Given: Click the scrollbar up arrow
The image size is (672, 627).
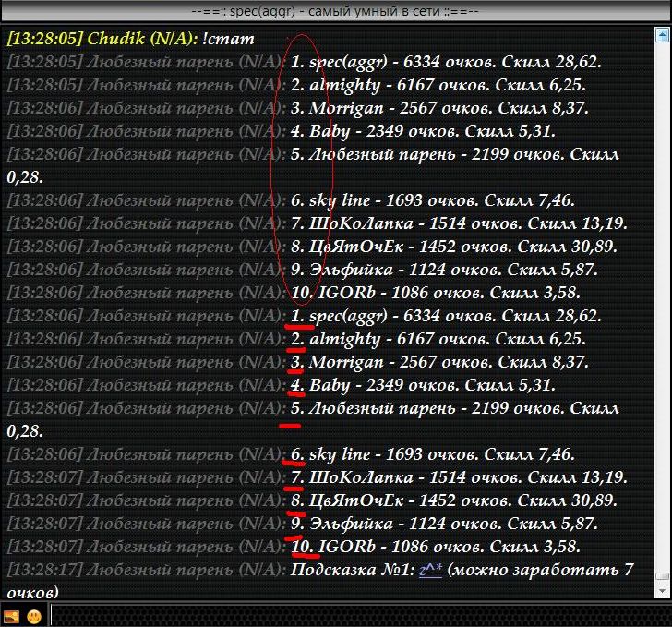Looking at the screenshot, I should point(662,34).
